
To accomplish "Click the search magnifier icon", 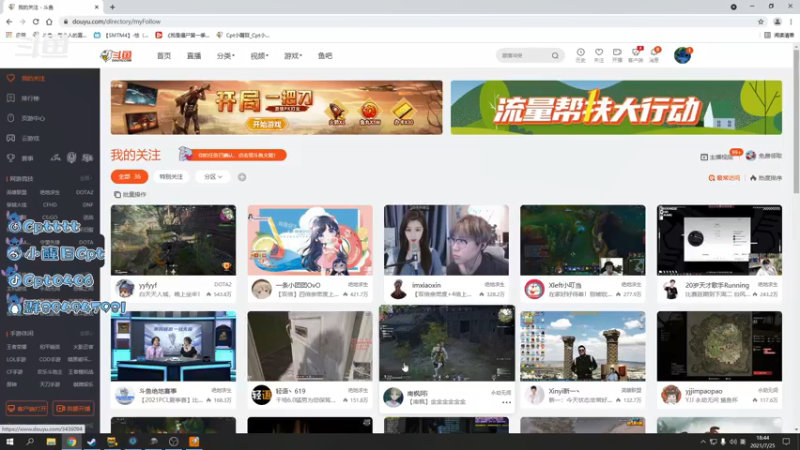I will [555, 56].
